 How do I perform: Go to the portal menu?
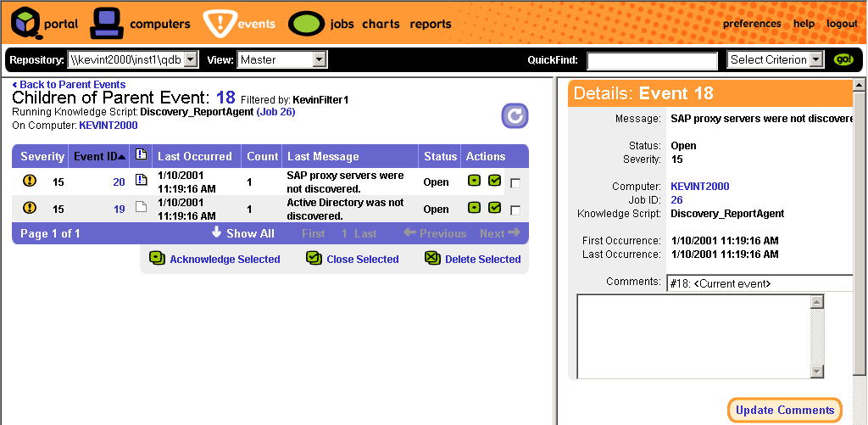(61, 25)
